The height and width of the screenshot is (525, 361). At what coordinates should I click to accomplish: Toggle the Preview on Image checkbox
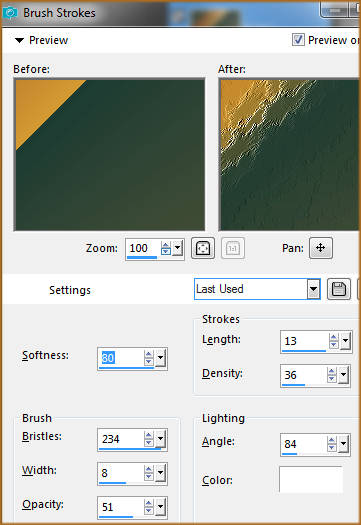(298, 40)
